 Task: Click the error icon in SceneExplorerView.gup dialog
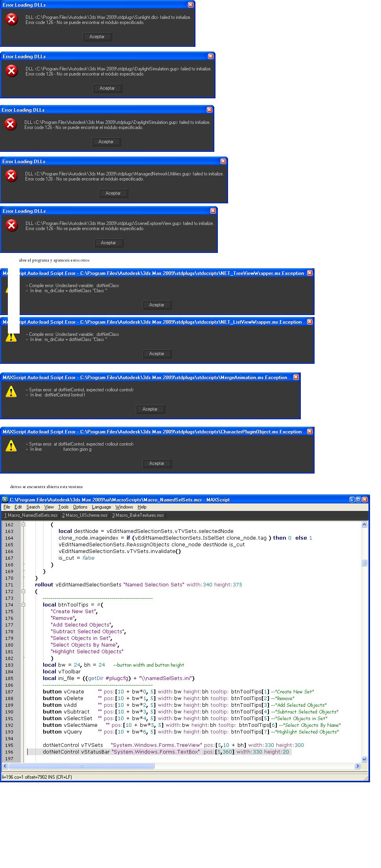point(12,225)
